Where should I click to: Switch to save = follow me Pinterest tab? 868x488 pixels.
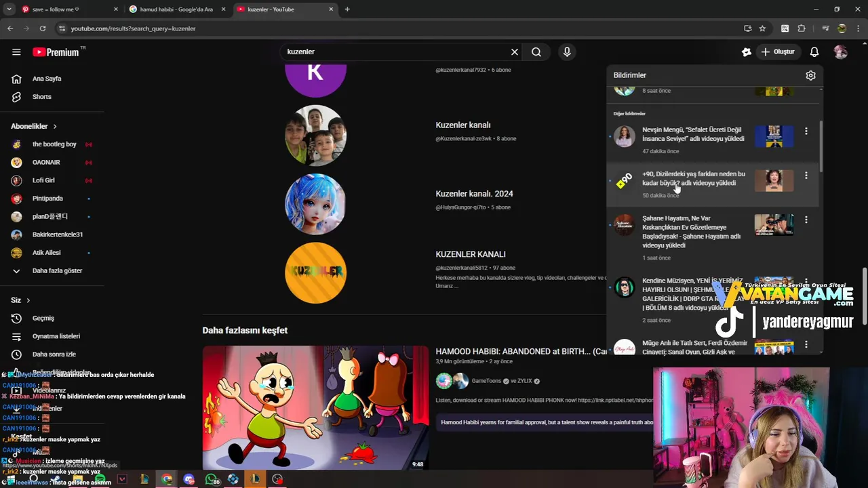pyautogui.click(x=68, y=9)
